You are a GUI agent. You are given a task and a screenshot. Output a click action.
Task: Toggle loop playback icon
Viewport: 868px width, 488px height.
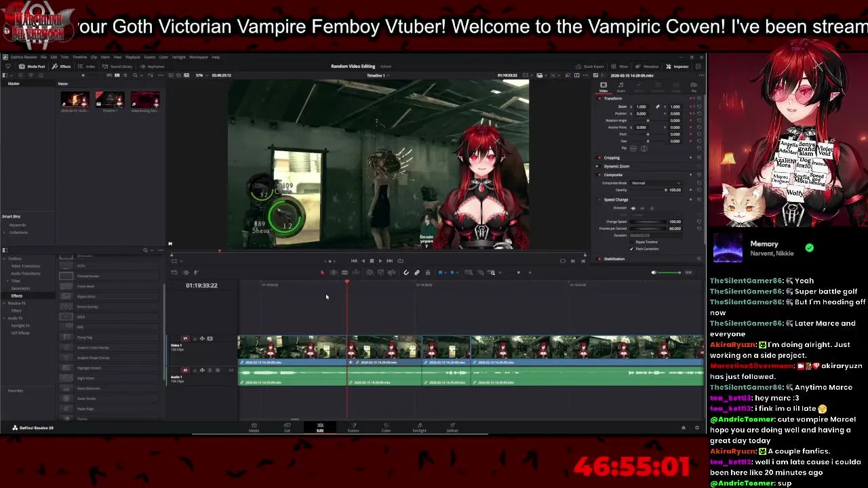click(400, 260)
